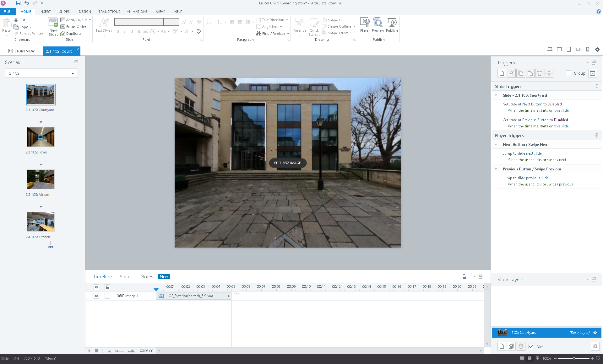603x364 pixels.
Task: Click the Save icon in the title bar
Action: pyautogui.click(x=18, y=3)
